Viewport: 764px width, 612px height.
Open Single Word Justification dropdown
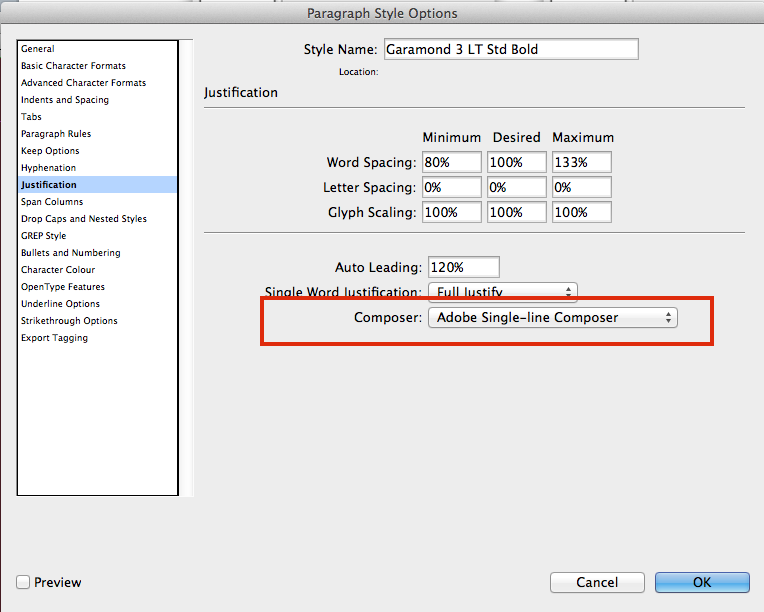click(x=503, y=291)
